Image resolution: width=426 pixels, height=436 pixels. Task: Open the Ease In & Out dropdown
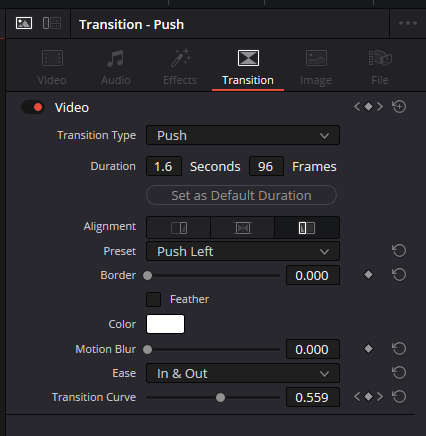coord(243,373)
